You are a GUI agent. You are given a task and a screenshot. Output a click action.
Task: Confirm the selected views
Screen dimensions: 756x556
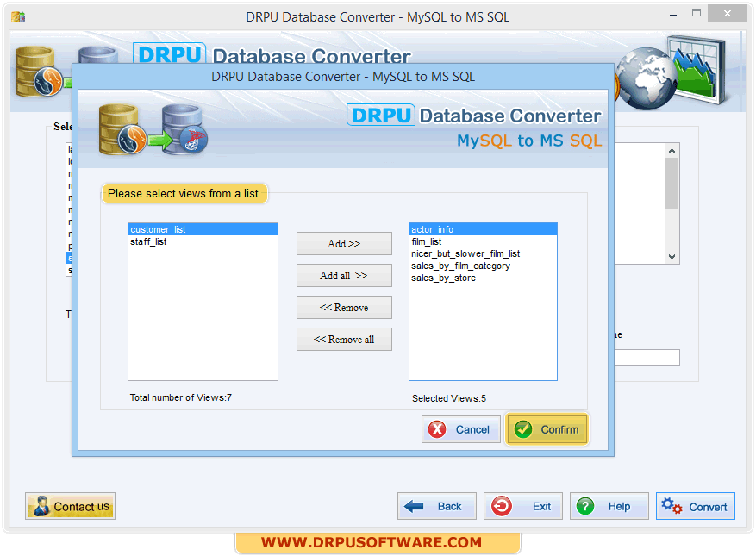tap(547, 429)
